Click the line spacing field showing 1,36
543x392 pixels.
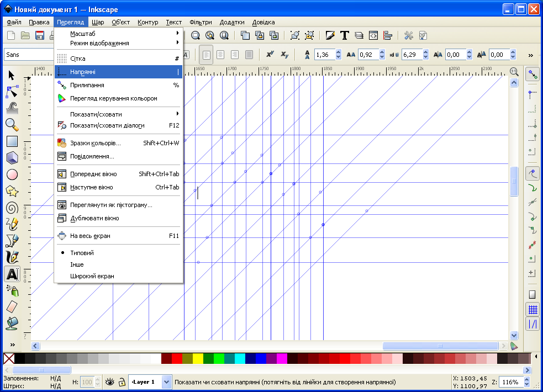324,55
